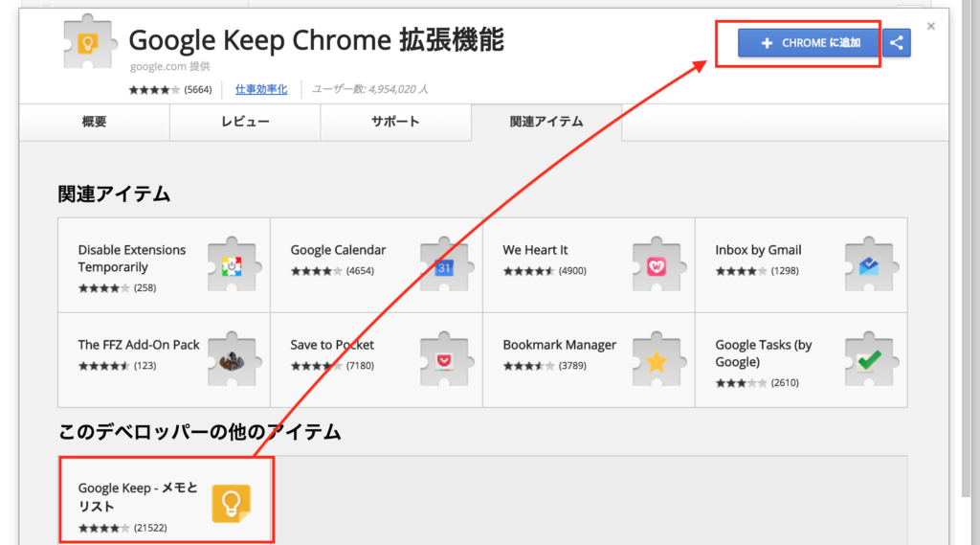
Task: Open the Bookmark Manager title
Action: coord(559,345)
